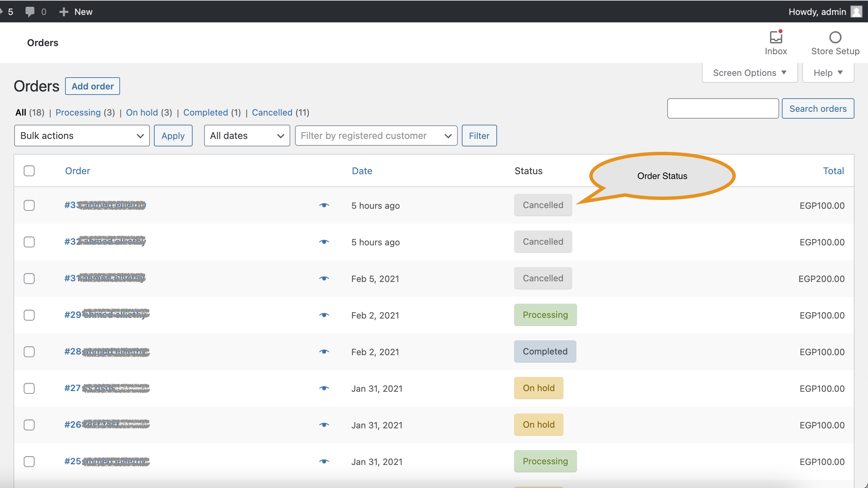
Task: Click the eye icon on order #27
Action: [324, 388]
